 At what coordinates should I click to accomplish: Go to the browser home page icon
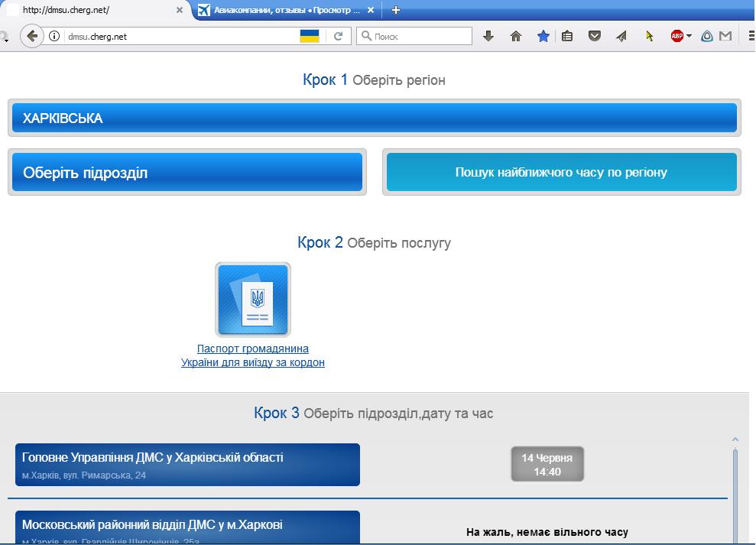tap(516, 36)
